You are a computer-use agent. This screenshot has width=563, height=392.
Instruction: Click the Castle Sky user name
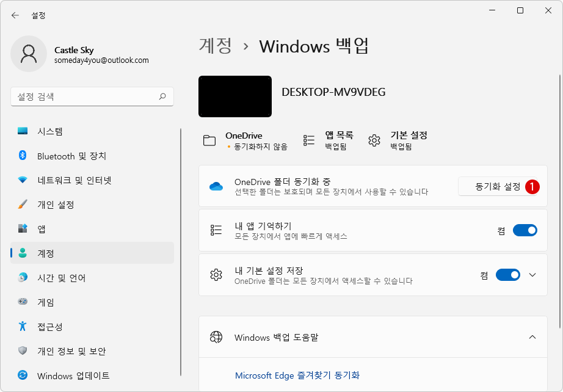74,50
